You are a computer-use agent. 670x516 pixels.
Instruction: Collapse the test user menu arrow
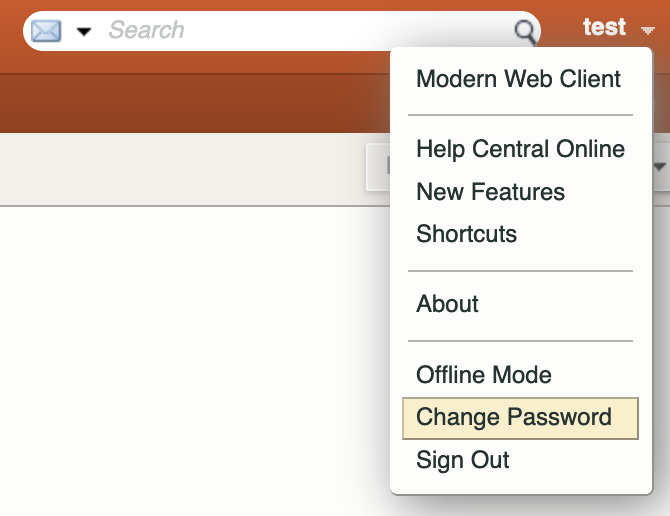tap(648, 30)
